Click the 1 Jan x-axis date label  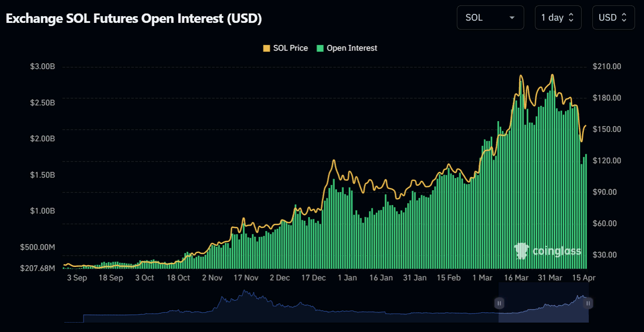click(x=347, y=278)
